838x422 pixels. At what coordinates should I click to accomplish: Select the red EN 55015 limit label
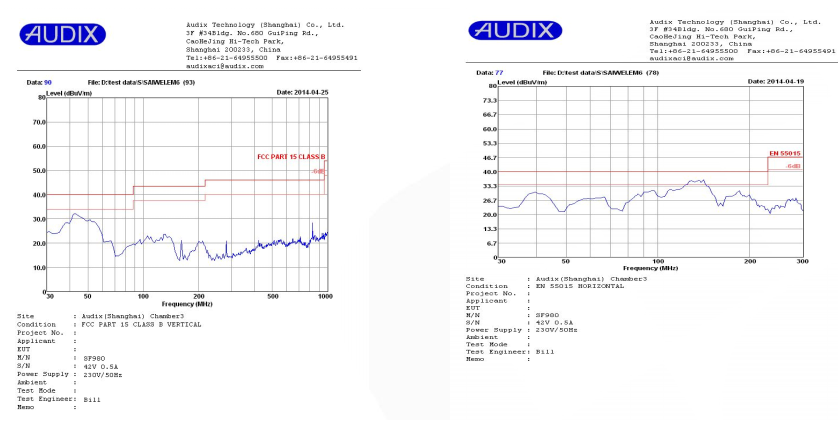[x=784, y=153]
